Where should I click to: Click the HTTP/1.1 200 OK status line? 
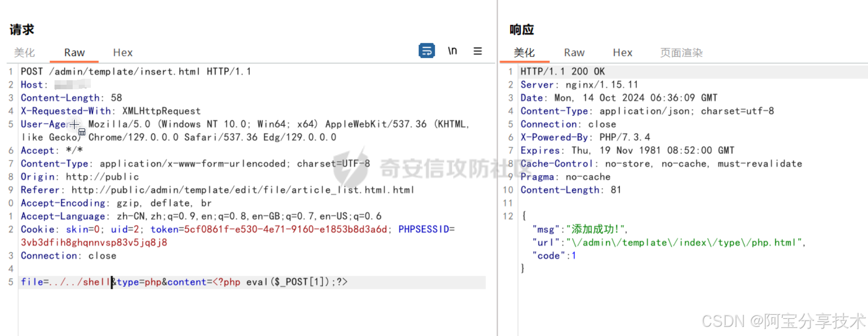[563, 72]
